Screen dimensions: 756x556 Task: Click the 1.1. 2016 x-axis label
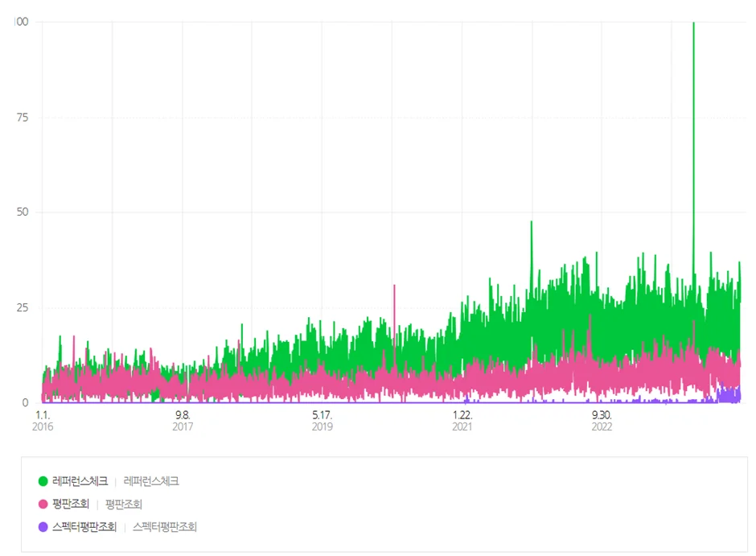(x=43, y=420)
